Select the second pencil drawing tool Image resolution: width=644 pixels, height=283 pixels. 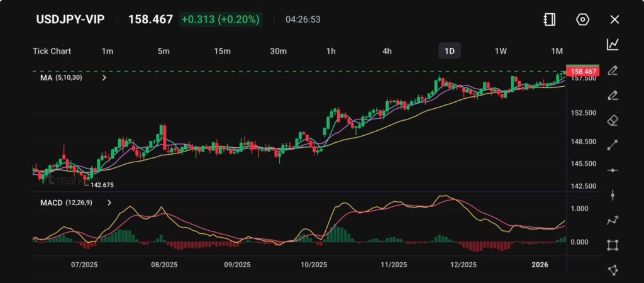613,96
